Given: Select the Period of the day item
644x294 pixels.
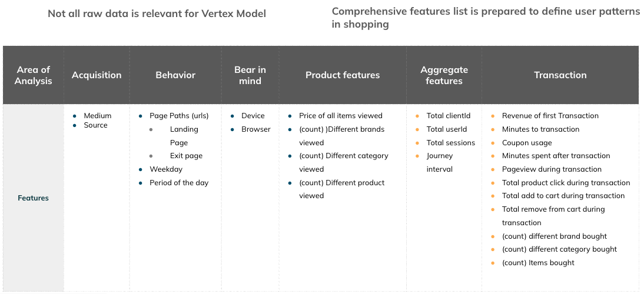Looking at the screenshot, I should tap(179, 183).
